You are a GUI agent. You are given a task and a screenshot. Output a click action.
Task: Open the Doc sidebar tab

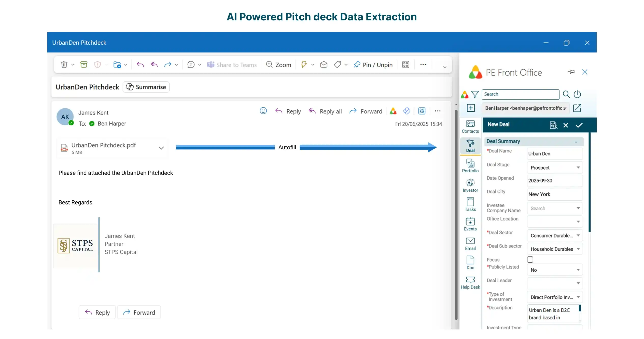[x=470, y=263]
